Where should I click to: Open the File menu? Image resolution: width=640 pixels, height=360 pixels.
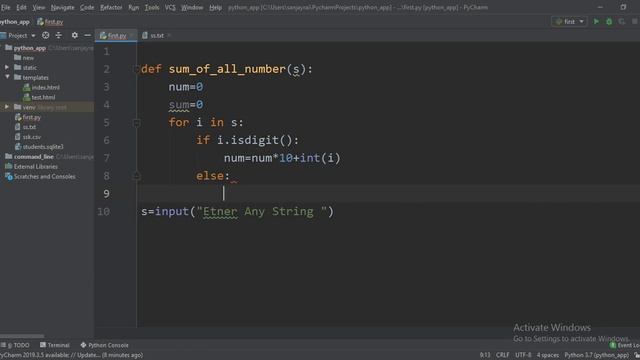[x=6, y=7]
